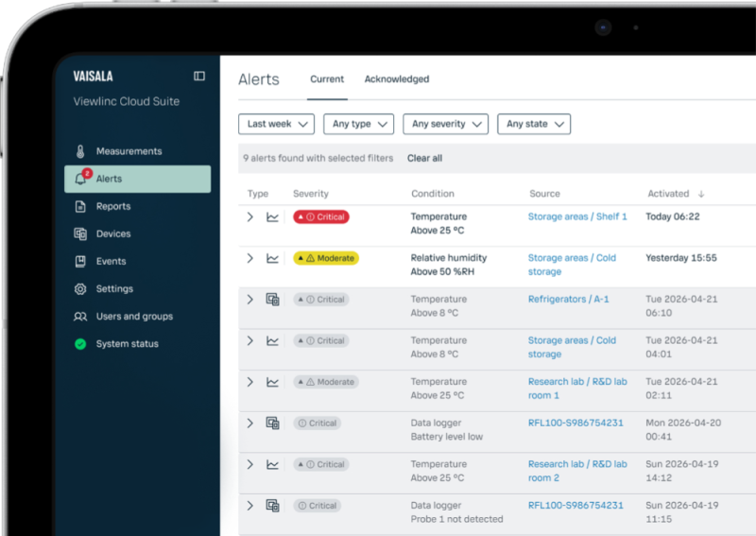The image size is (756, 536).
Task: Open the Any type filter dropdown
Action: [359, 124]
